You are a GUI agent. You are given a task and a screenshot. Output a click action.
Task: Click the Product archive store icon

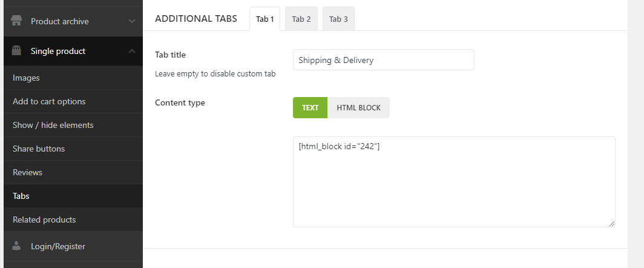(16, 21)
